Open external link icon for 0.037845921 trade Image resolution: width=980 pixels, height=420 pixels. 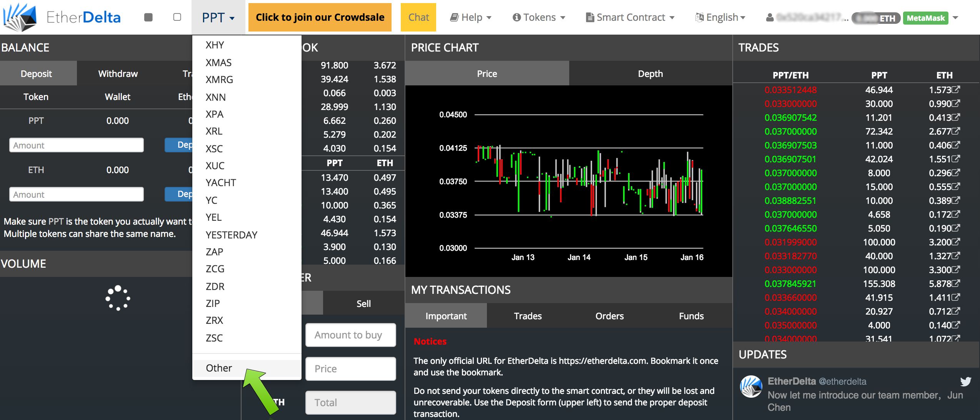[x=956, y=283]
